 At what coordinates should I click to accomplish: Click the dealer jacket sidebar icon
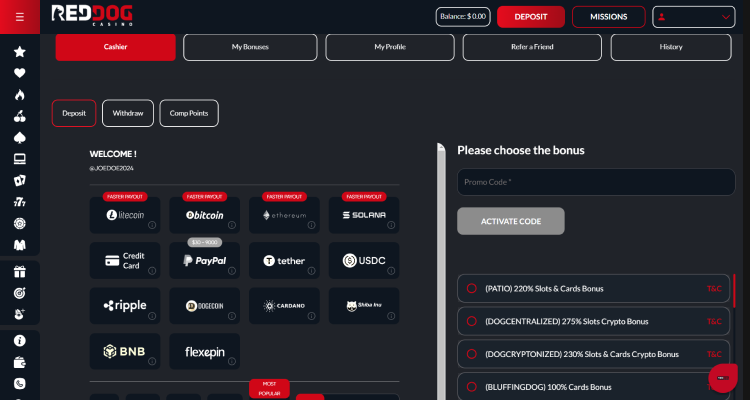20,245
